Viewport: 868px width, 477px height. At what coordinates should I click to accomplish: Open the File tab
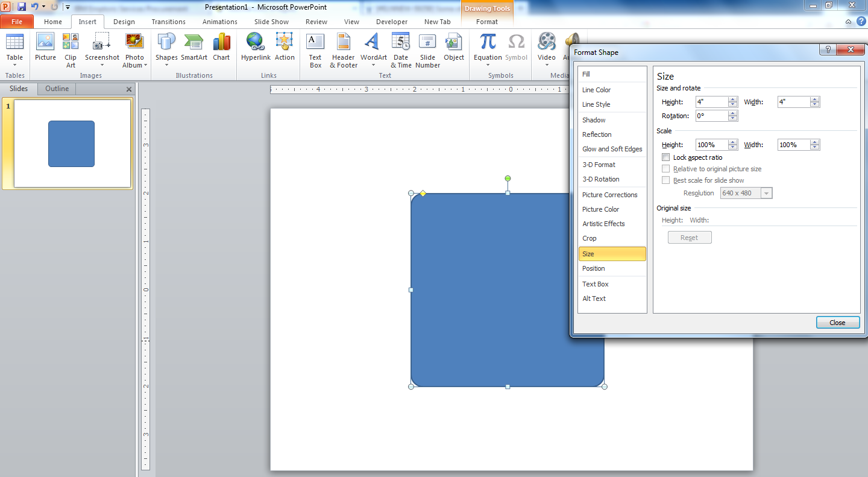coord(17,22)
